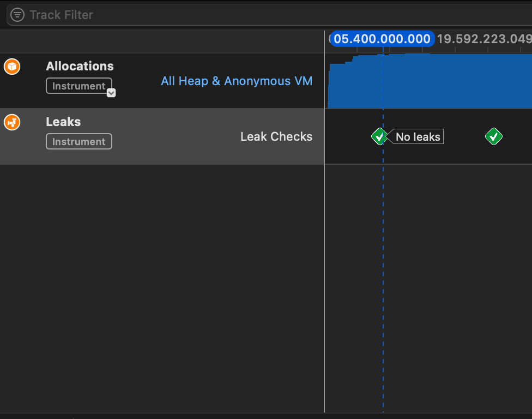This screenshot has height=419, width=532.
Task: Click the No leaks tooltip label
Action: pos(418,136)
